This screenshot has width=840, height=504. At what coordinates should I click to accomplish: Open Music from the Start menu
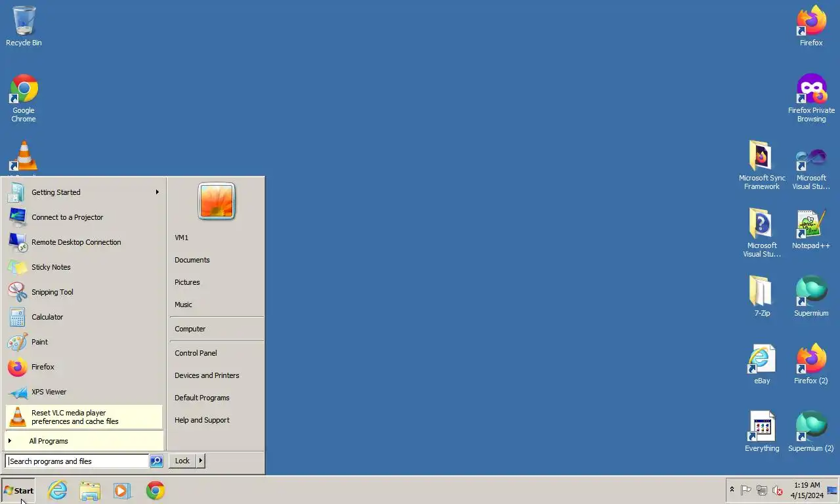pos(217,304)
